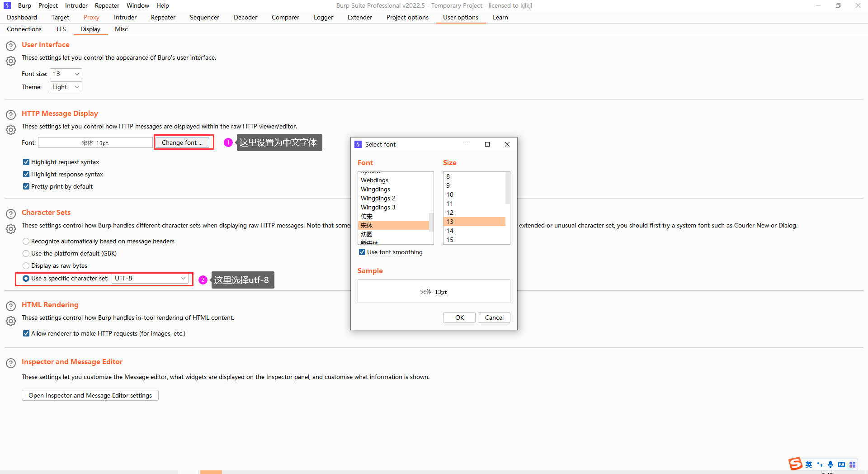The height and width of the screenshot is (474, 868).
Task: Open help for the Character Sets section
Action: point(11,214)
